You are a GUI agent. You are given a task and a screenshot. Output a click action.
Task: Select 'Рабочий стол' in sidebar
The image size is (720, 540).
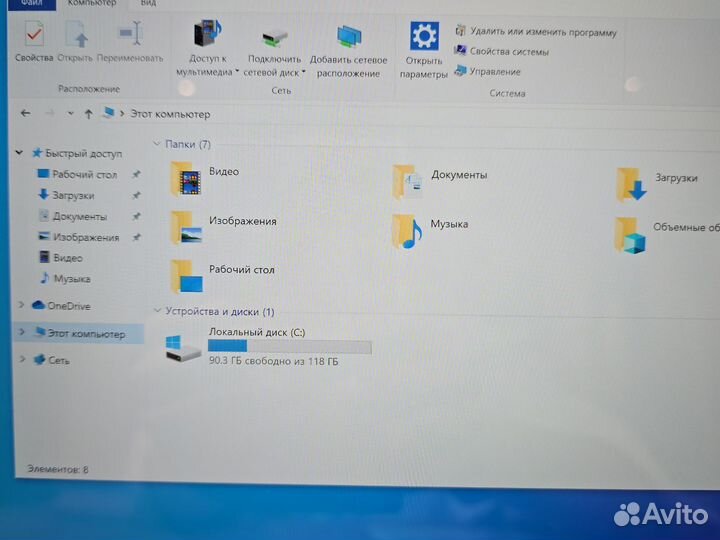point(77,174)
